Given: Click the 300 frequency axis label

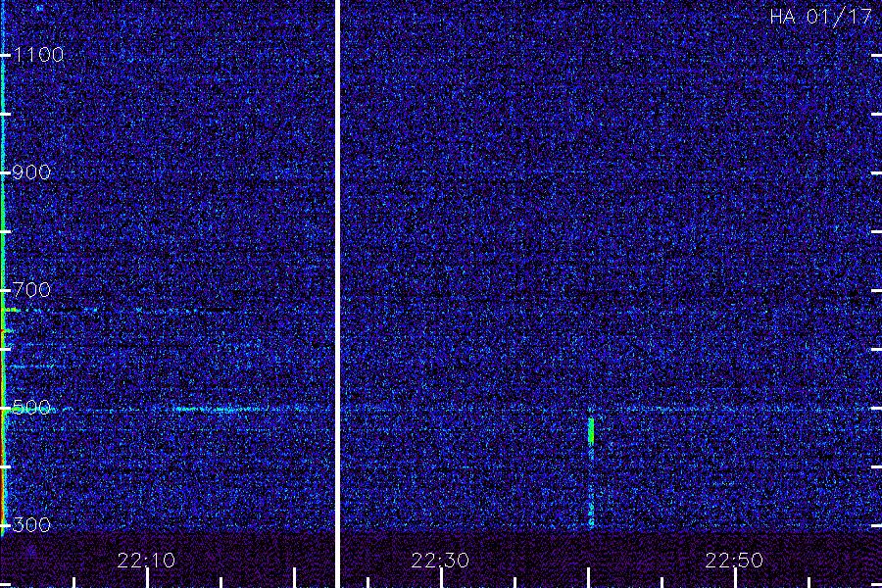Looking at the screenshot, I should click(x=31, y=525).
